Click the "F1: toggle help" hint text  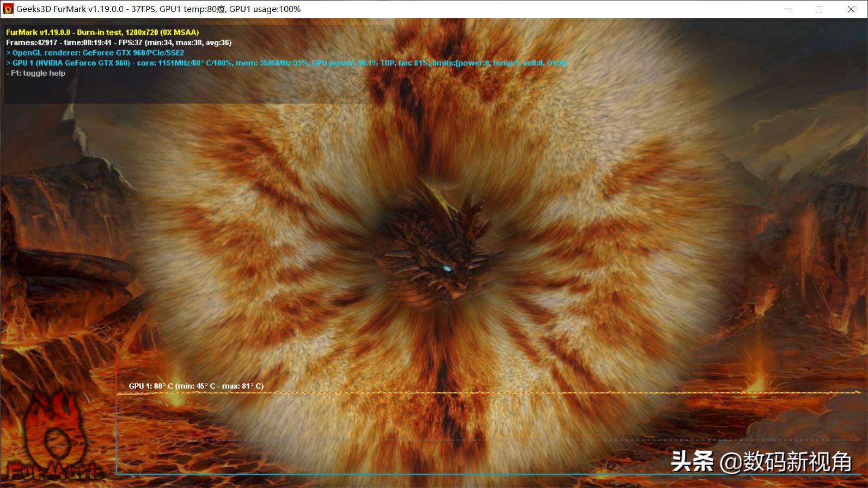click(36, 73)
